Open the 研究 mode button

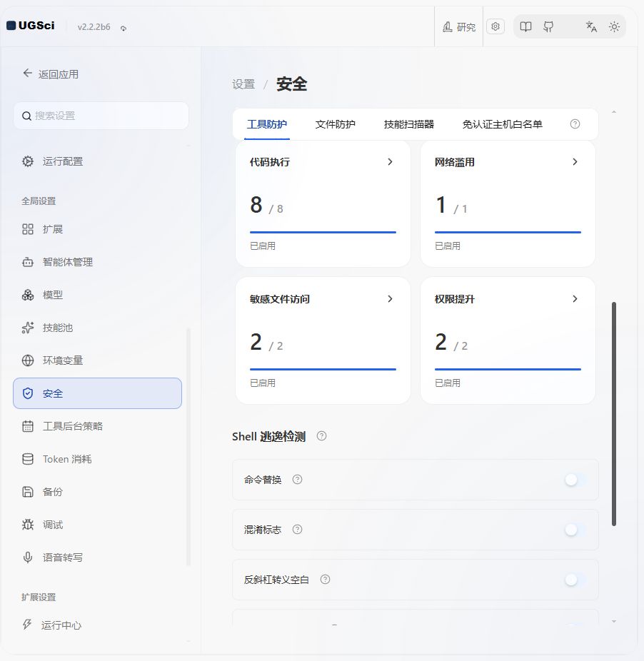[459, 27]
